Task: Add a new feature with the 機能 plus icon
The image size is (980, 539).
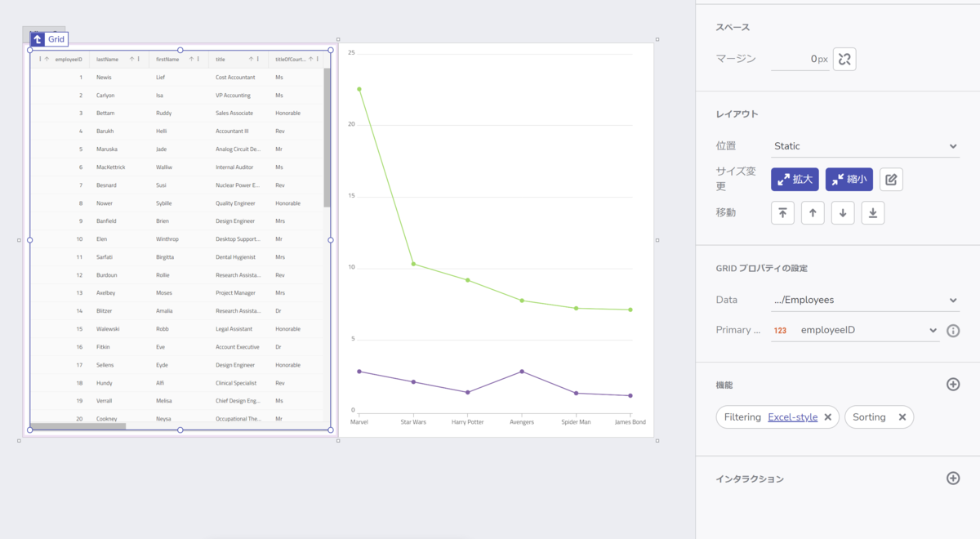Action: [952, 382]
